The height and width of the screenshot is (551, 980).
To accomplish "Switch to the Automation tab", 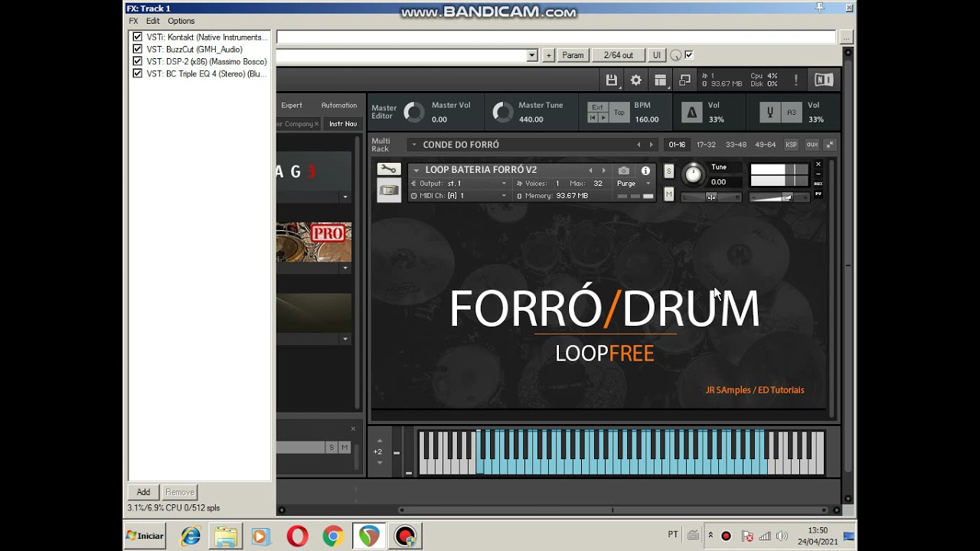I will [x=339, y=106].
